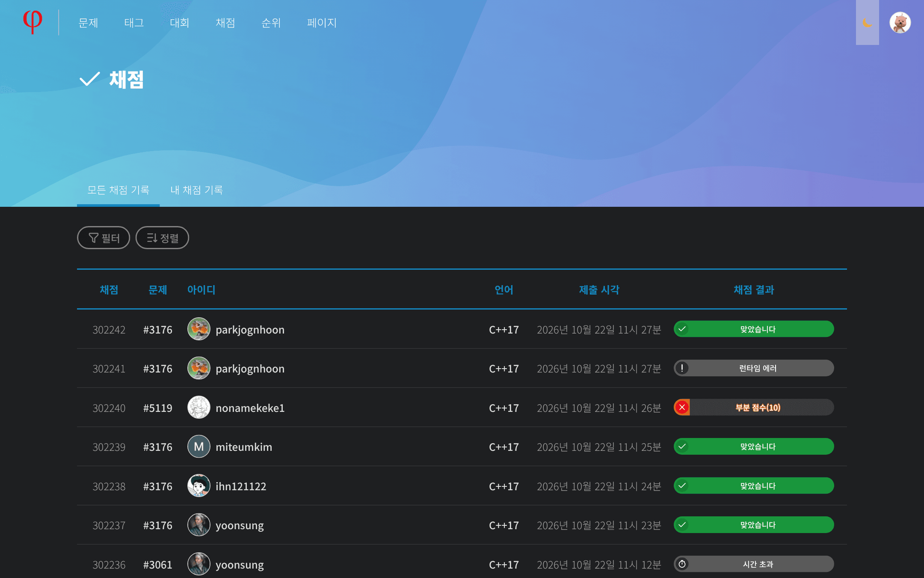Click parkjognhoon avatar in row 302242
Screen dimensions: 924x578
[x=199, y=329]
